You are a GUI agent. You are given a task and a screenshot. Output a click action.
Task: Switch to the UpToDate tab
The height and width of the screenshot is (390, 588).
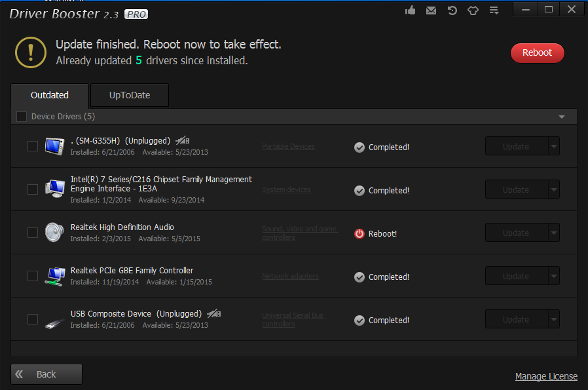pos(130,95)
